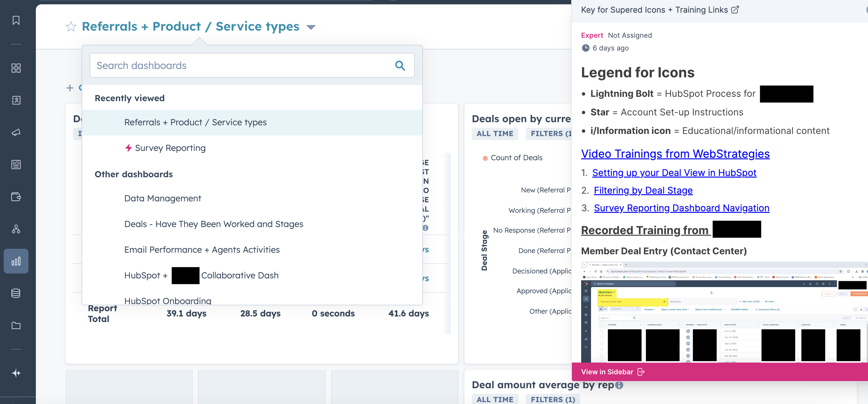
Task: Click the Deals open by current report title
Action: coord(521,119)
